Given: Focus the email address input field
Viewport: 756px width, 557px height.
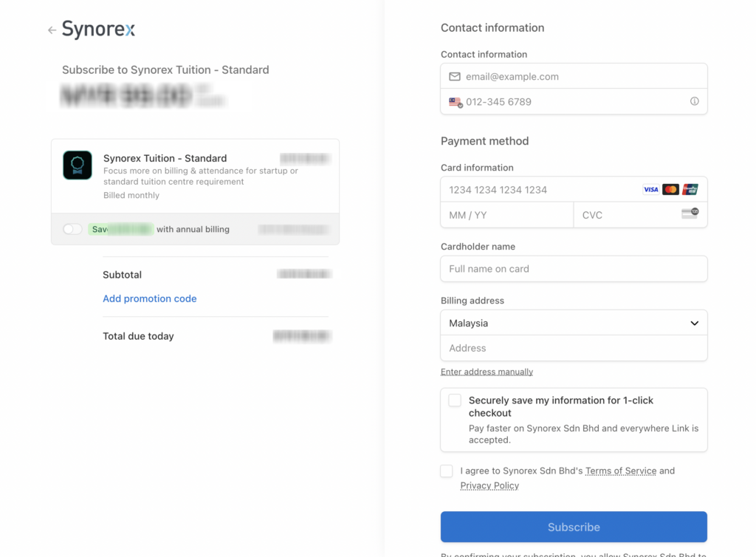Looking at the screenshot, I should (x=574, y=76).
